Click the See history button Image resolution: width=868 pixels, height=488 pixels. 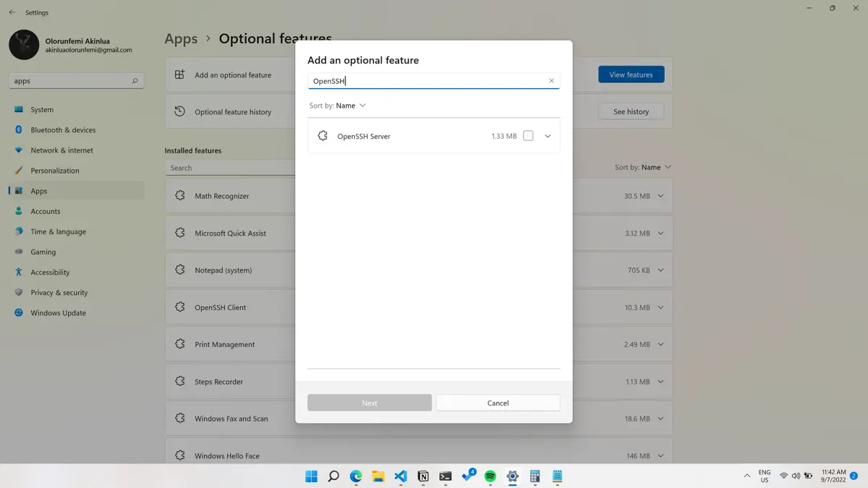(631, 111)
